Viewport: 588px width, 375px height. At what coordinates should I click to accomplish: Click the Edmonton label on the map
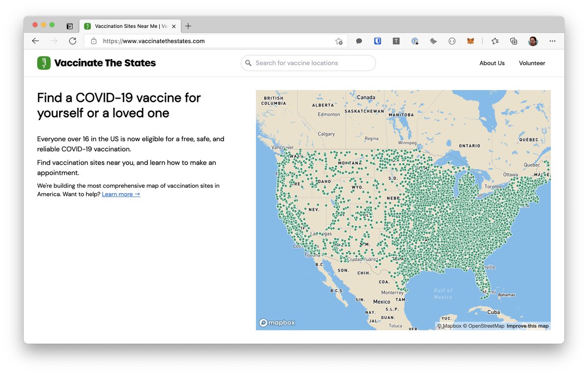click(329, 114)
